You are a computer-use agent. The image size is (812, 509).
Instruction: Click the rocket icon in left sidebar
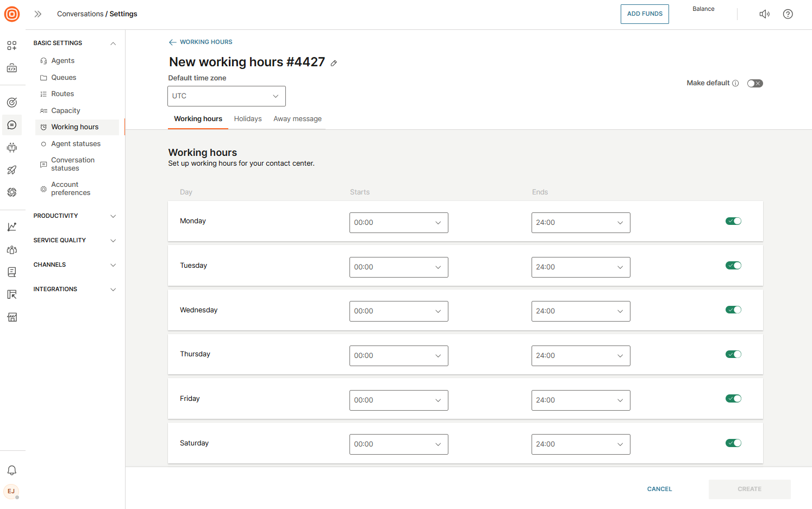pos(11,170)
